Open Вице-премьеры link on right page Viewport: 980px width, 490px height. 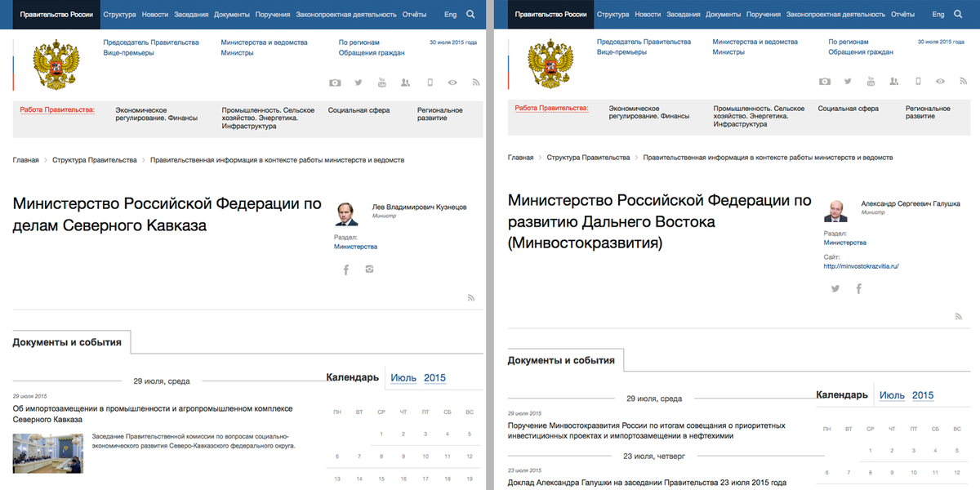(621, 51)
